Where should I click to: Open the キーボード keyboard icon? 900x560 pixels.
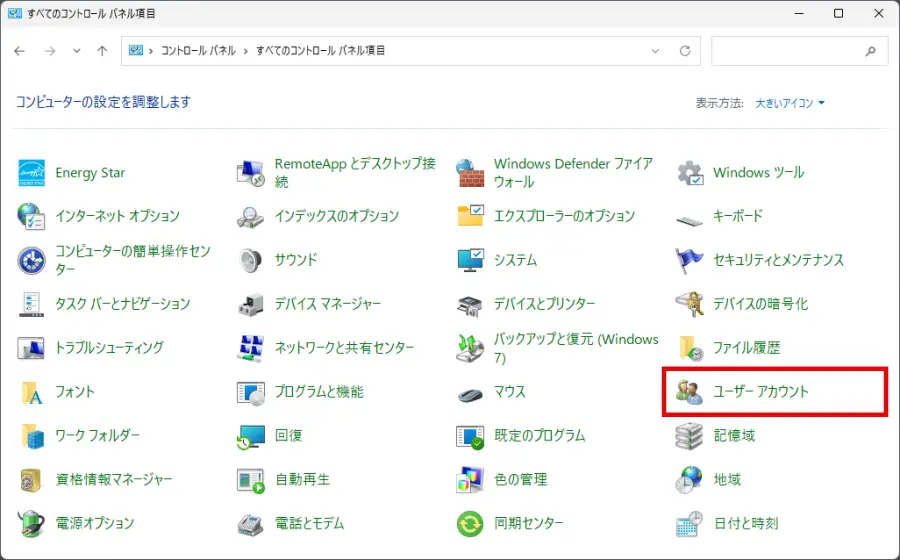coord(689,219)
